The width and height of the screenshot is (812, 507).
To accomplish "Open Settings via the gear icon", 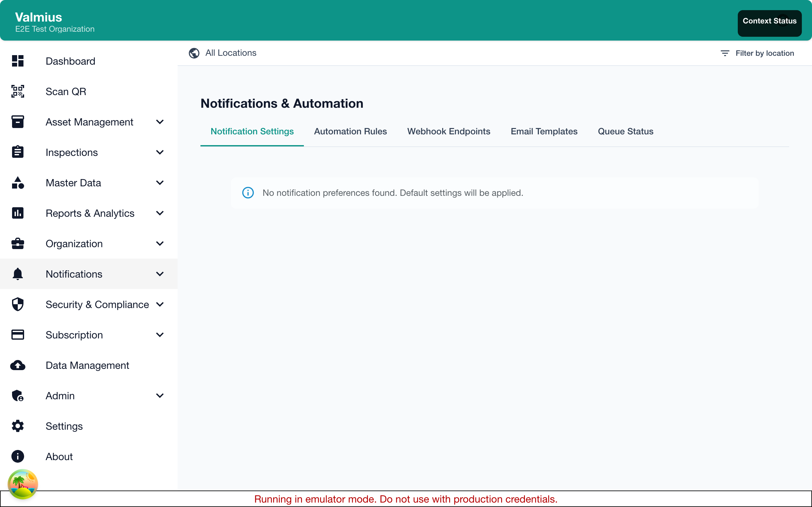I will click(x=17, y=426).
